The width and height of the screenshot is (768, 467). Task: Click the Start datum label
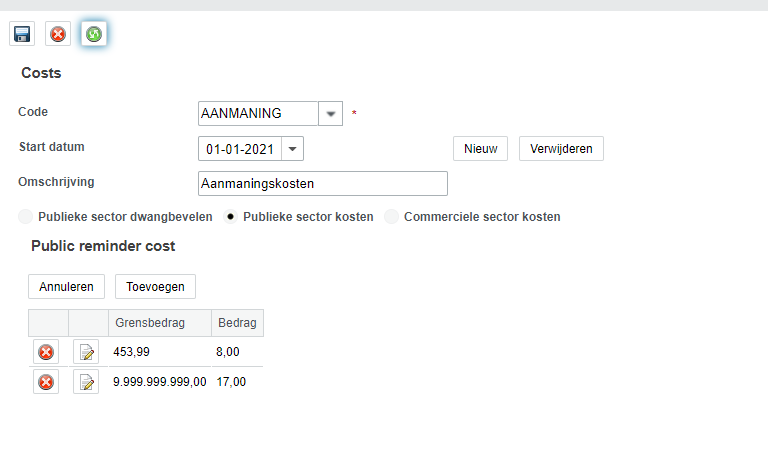[51, 147]
